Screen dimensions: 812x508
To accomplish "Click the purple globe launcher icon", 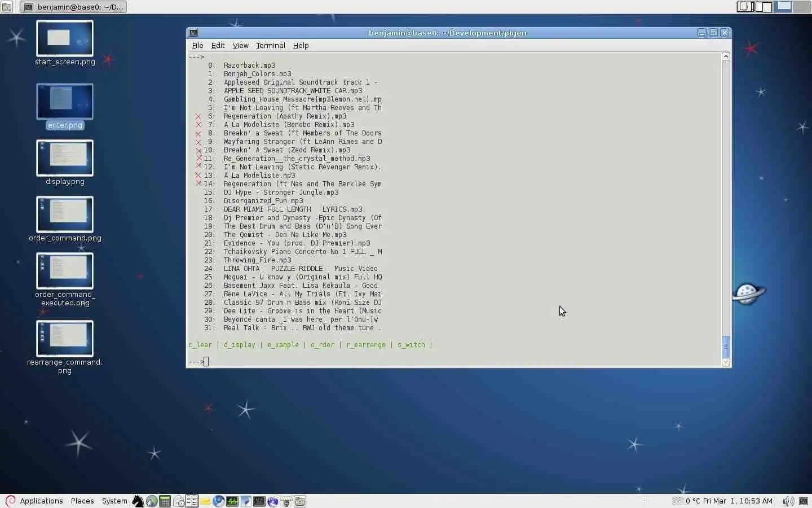I will pyautogui.click(x=273, y=501).
